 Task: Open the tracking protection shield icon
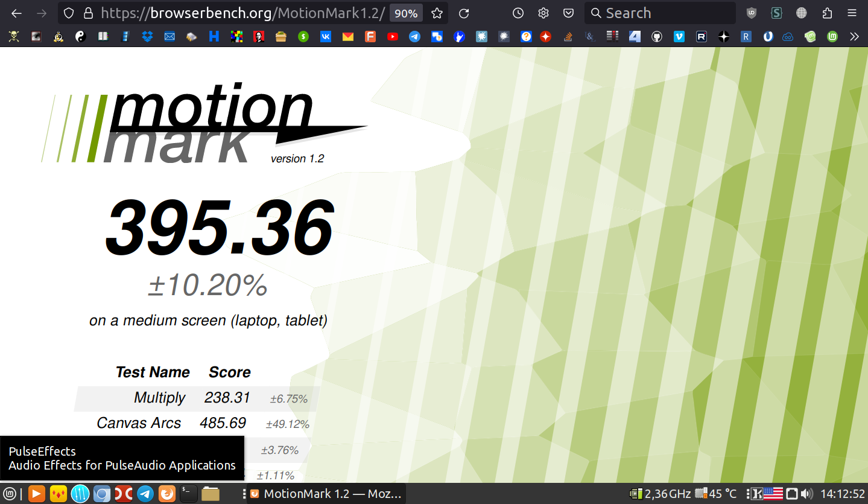click(x=69, y=13)
